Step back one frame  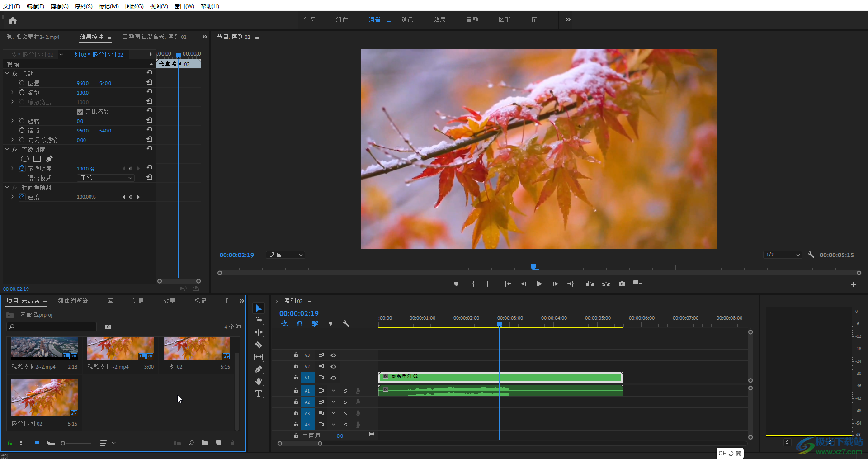pos(524,284)
